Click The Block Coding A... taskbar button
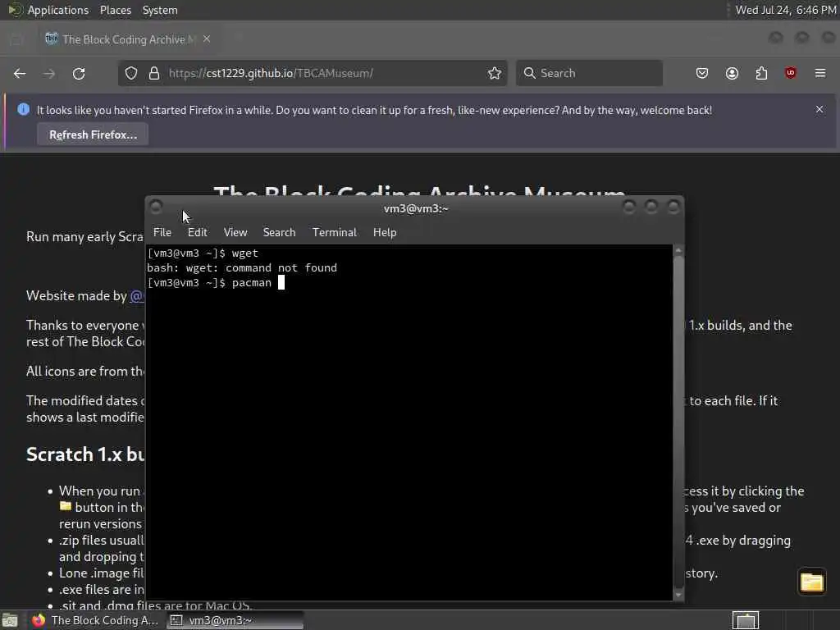Image resolution: width=840 pixels, height=630 pixels. (95, 620)
